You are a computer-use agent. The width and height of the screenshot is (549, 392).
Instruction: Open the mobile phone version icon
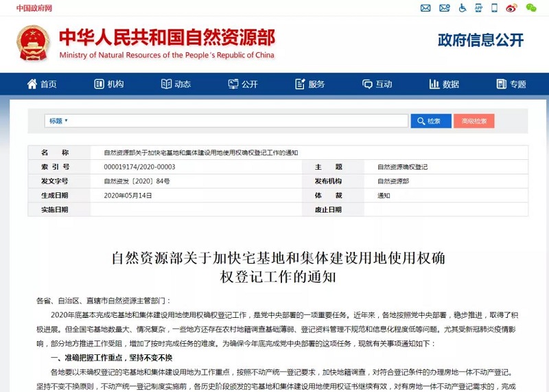click(x=494, y=8)
